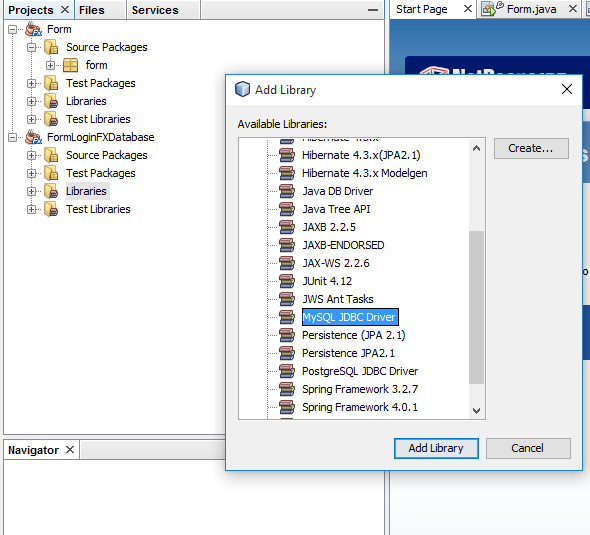This screenshot has height=535, width=590.
Task: Expand Libraries under FormLoginFXDatabase
Action: pos(32,191)
